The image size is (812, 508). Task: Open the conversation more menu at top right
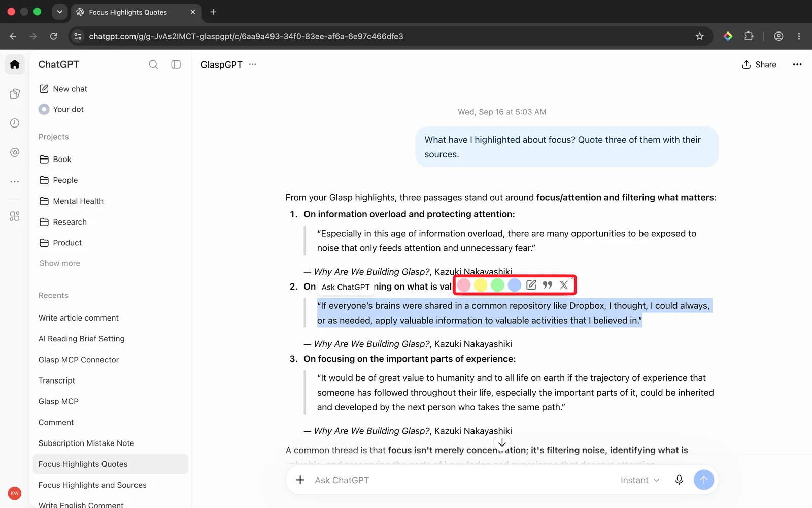point(797,65)
